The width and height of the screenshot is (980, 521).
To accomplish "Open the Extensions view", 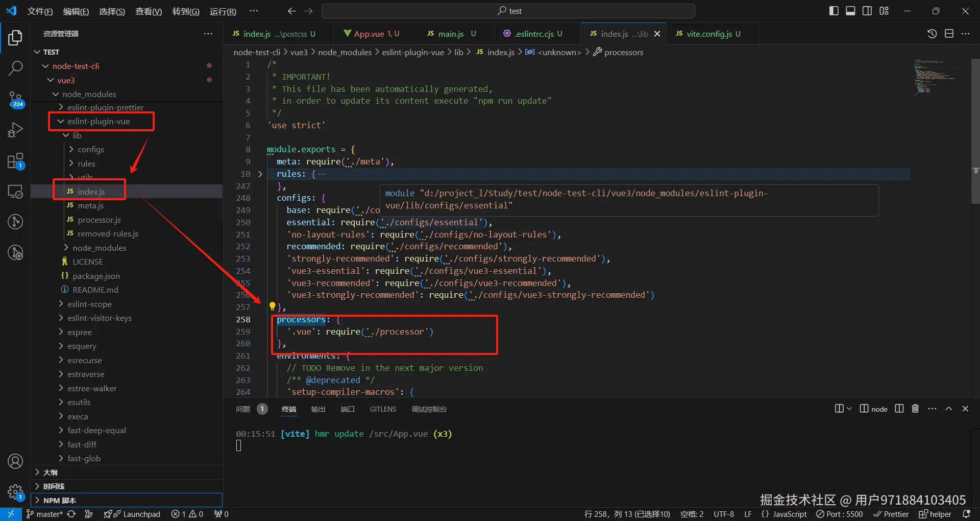I will coord(15,161).
